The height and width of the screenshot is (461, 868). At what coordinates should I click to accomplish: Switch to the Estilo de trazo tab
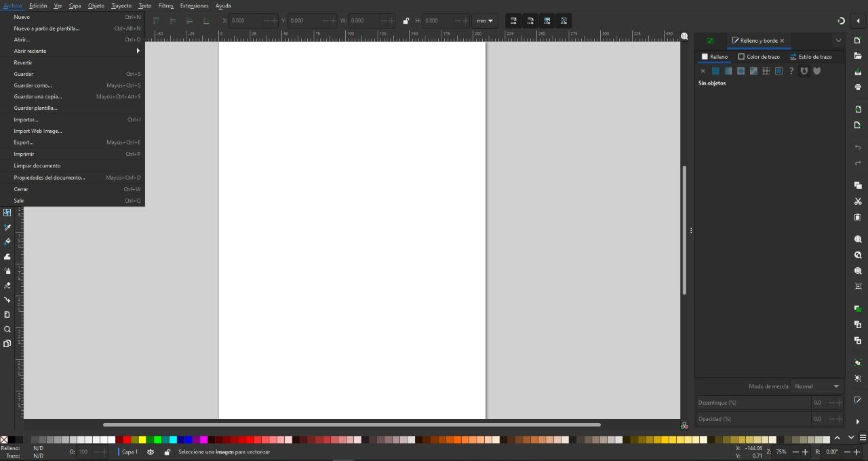(x=810, y=57)
